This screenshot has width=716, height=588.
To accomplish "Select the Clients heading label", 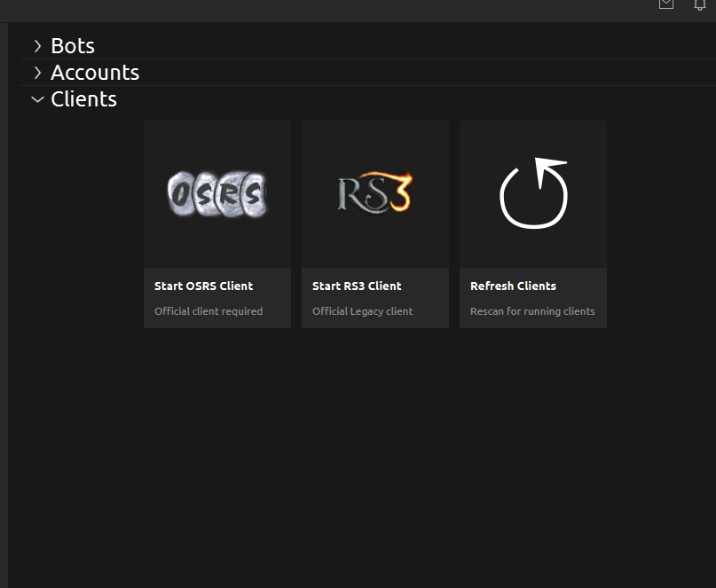I will pyautogui.click(x=84, y=99).
